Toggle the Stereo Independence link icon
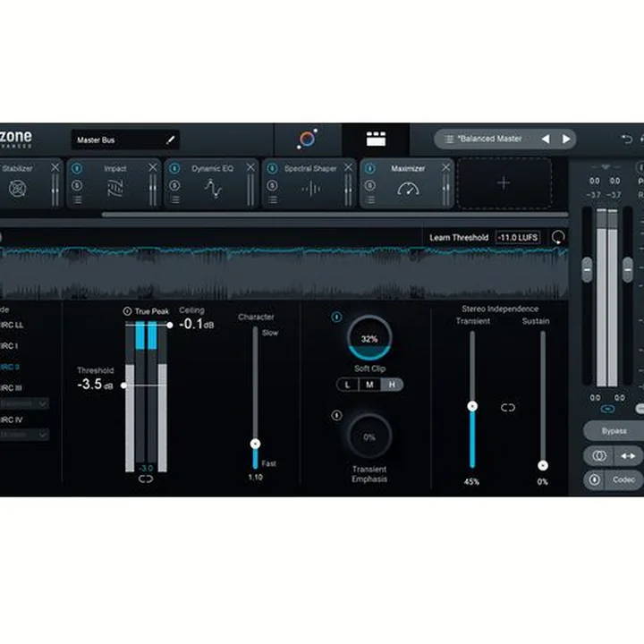644x644 pixels. point(508,408)
